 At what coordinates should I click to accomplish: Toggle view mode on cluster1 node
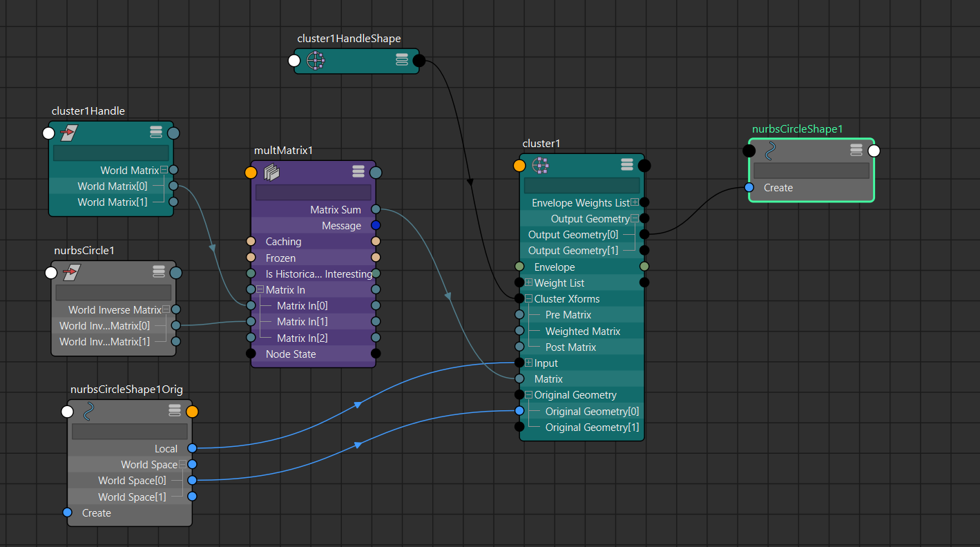(626, 164)
